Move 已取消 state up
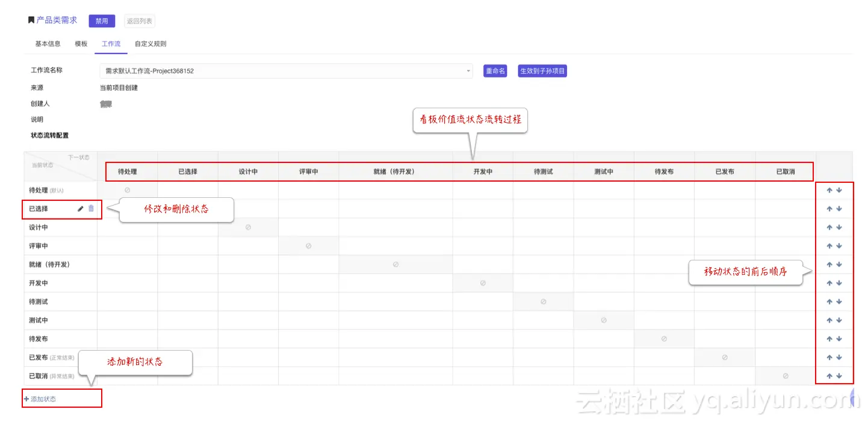The image size is (868, 421). (829, 376)
